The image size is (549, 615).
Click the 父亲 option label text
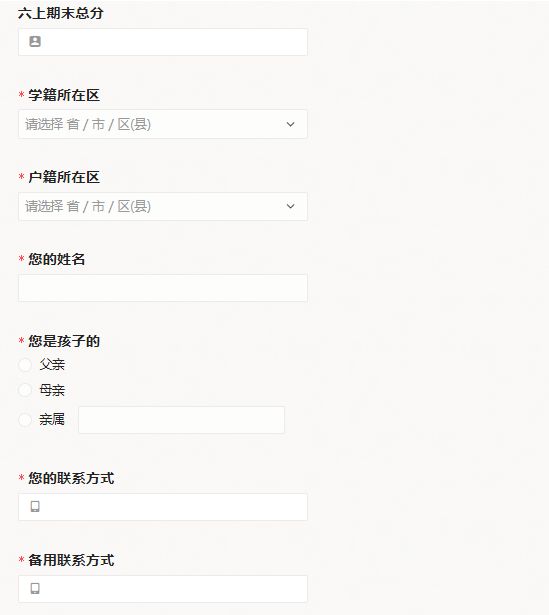pos(52,365)
